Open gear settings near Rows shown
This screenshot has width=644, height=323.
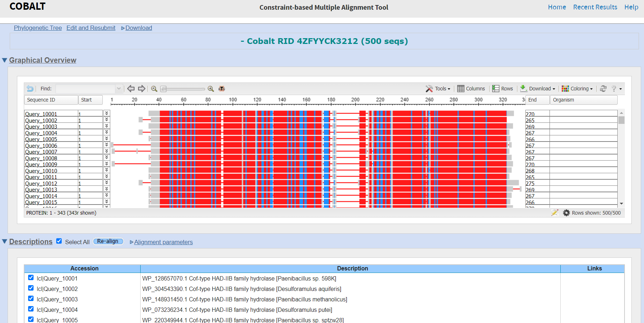point(566,213)
